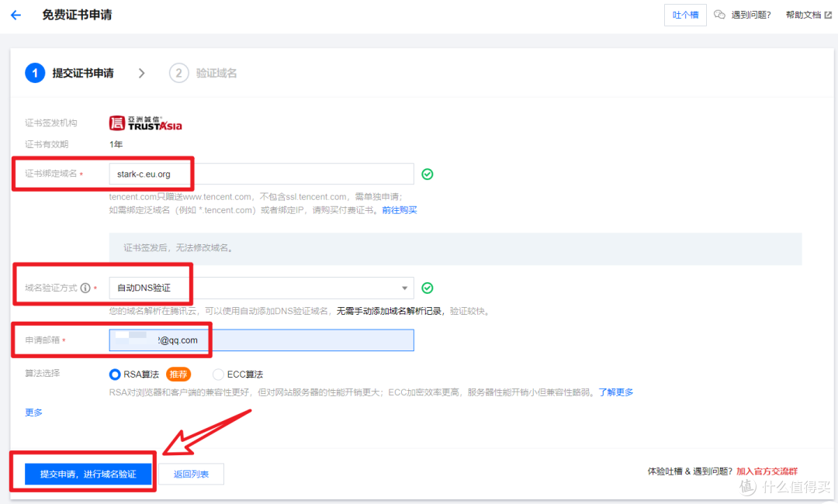Click the 返回列表 button
The height and width of the screenshot is (504, 838).
tap(192, 474)
